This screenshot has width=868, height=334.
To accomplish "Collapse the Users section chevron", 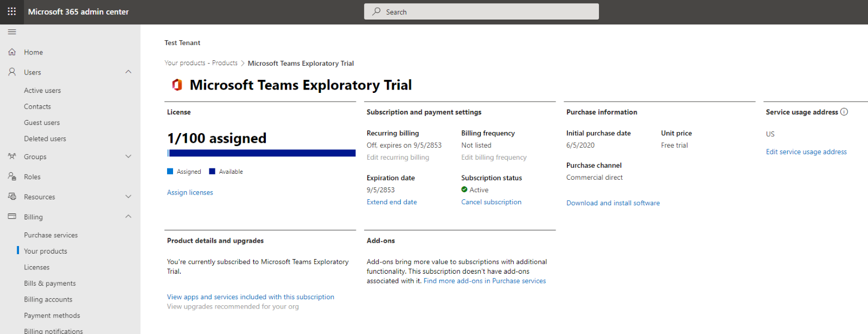I will coord(129,72).
